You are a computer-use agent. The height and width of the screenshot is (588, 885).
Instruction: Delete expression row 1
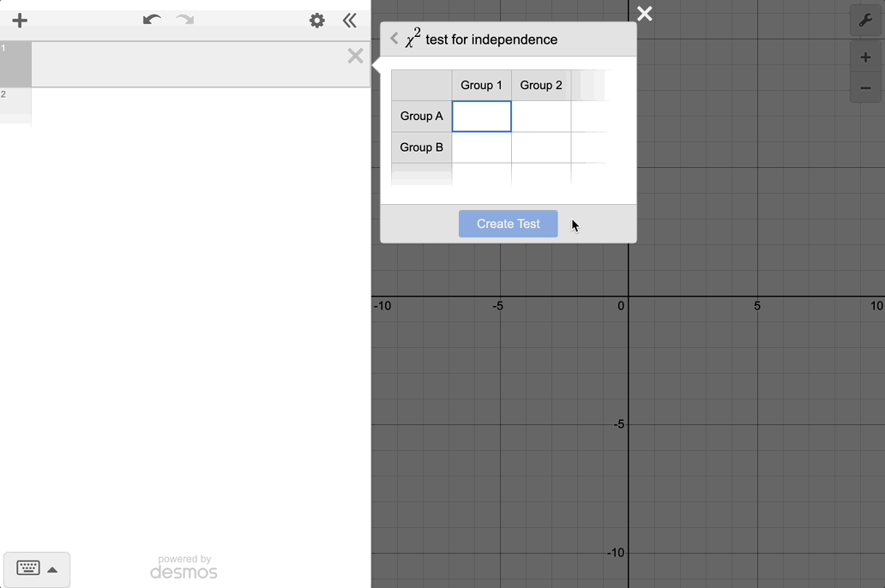point(355,57)
